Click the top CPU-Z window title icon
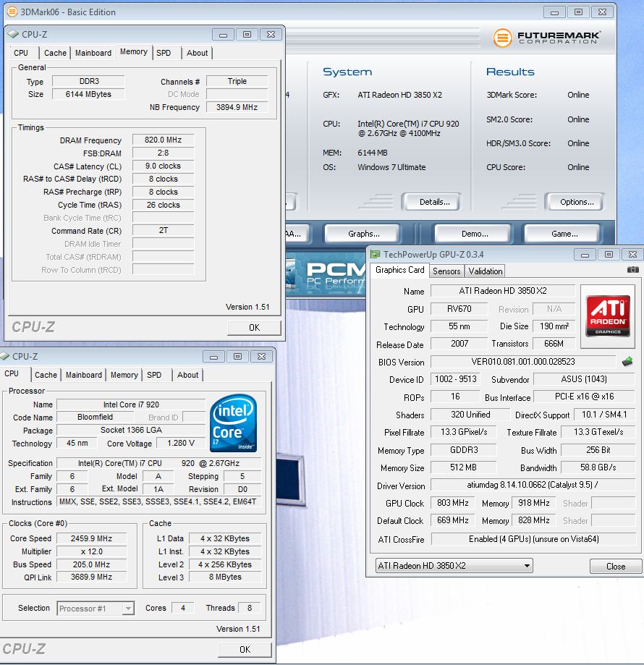 click(13, 34)
